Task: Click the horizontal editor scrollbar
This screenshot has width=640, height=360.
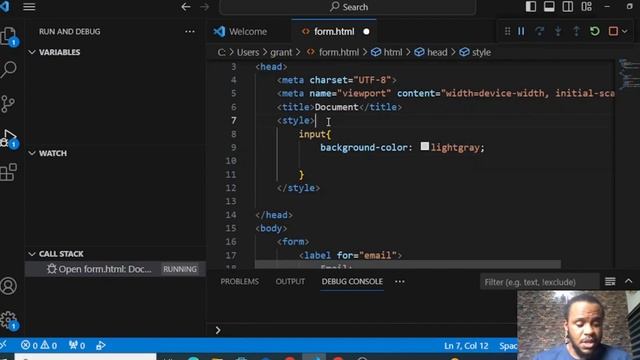Action: coord(408,265)
